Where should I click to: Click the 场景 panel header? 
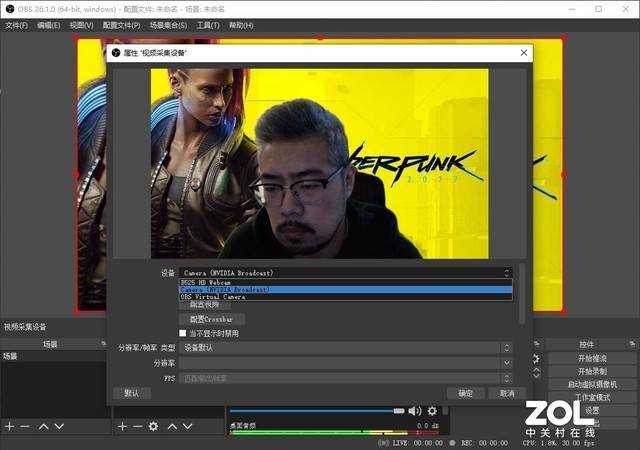[x=50, y=344]
